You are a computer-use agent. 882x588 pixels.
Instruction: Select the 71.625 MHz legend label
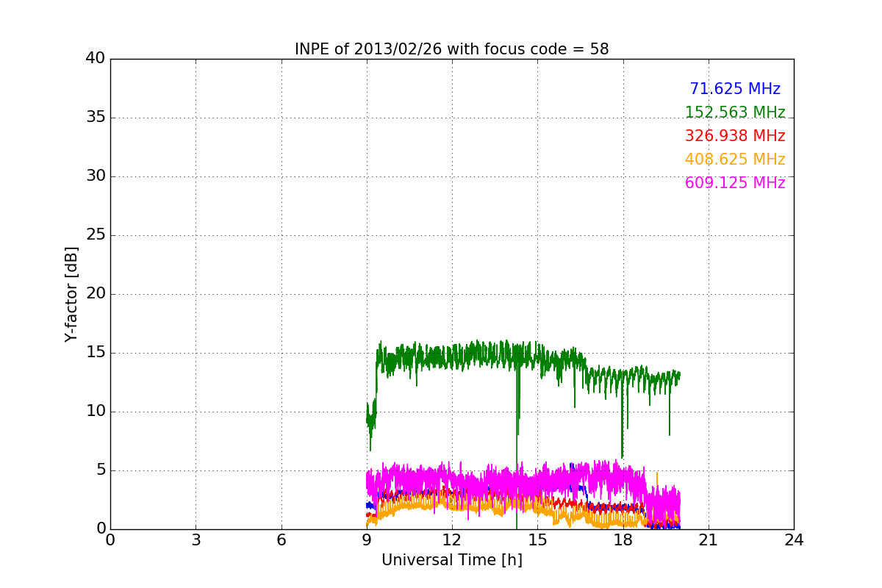pyautogui.click(x=735, y=89)
